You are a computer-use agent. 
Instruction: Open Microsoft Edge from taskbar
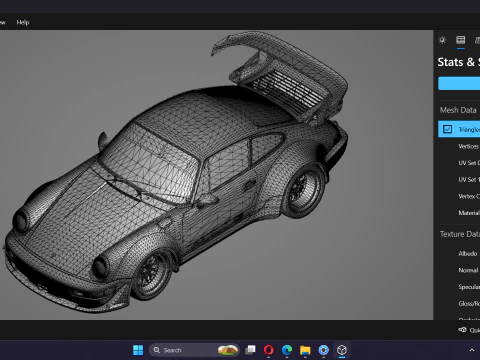point(287,350)
